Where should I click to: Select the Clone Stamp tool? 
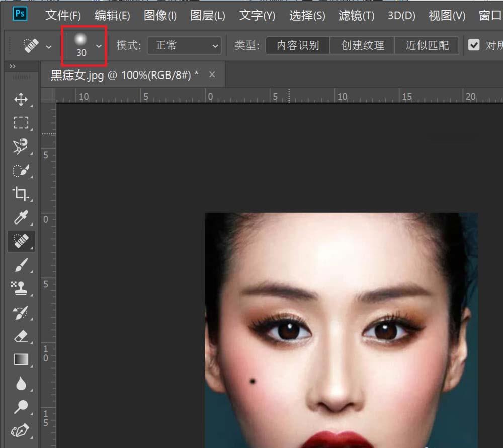pyautogui.click(x=21, y=287)
